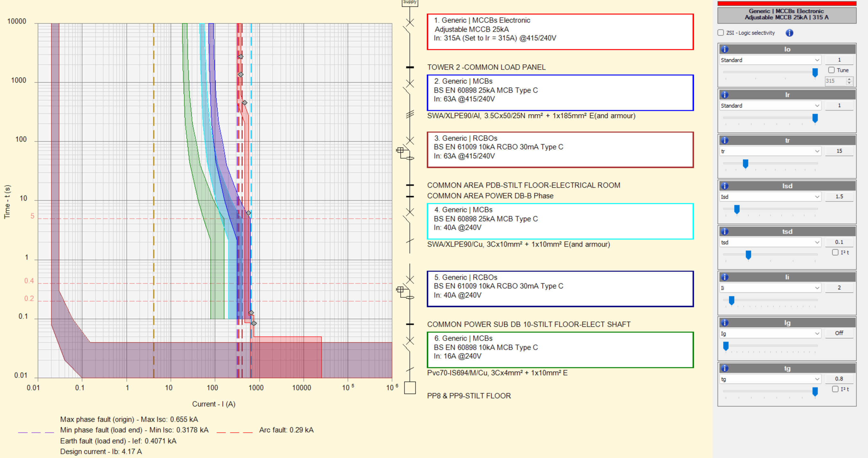868x458 pixels.
Task: Select device 6 MCB Type C 16A box
Action: (560, 350)
